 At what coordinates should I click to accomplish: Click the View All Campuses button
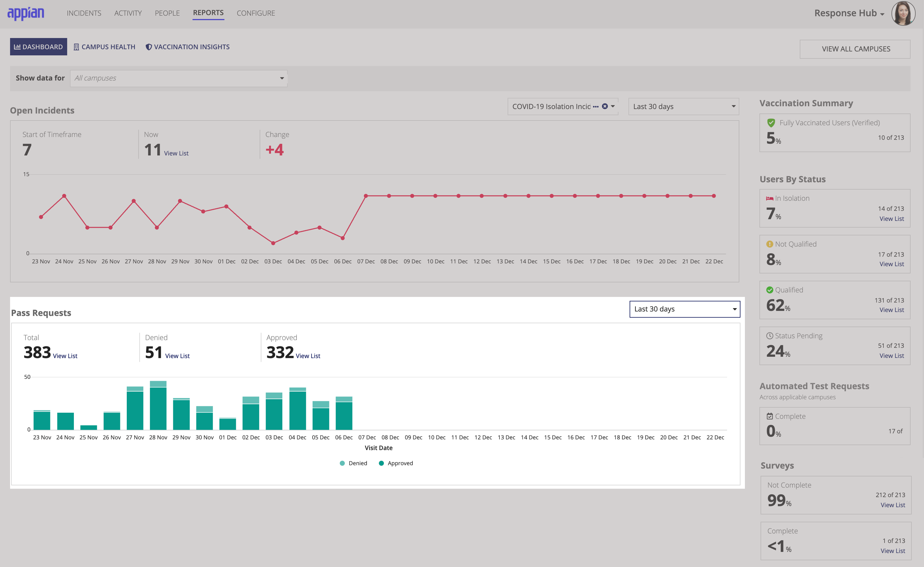pos(855,49)
